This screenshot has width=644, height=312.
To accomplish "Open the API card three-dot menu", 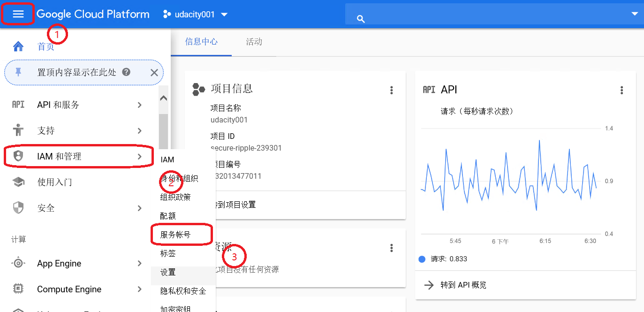I will point(621,91).
